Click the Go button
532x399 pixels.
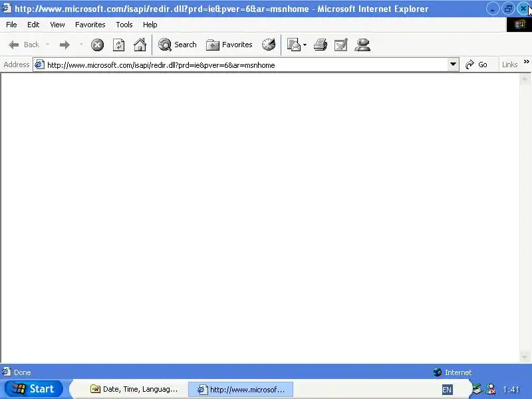point(476,65)
